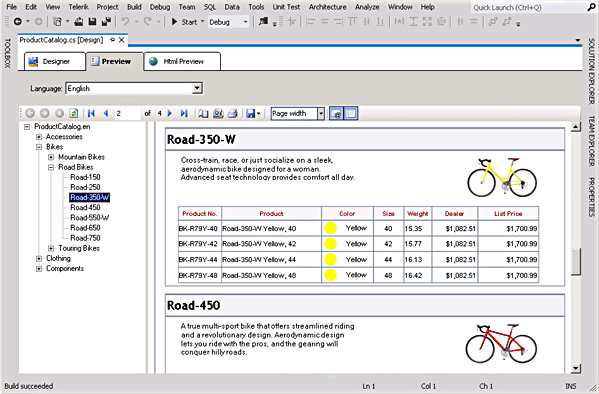Click the yellow color circle for BK-R79Y-44
The height and width of the screenshot is (394, 599).
click(330, 259)
